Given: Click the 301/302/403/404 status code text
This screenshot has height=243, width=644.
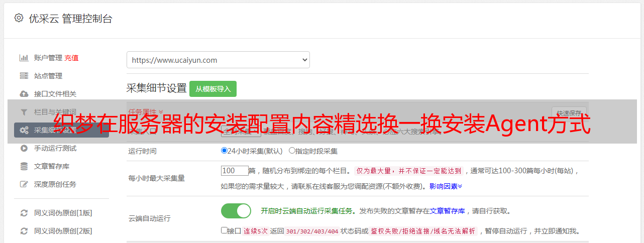Looking at the screenshot, I should tap(311, 231).
